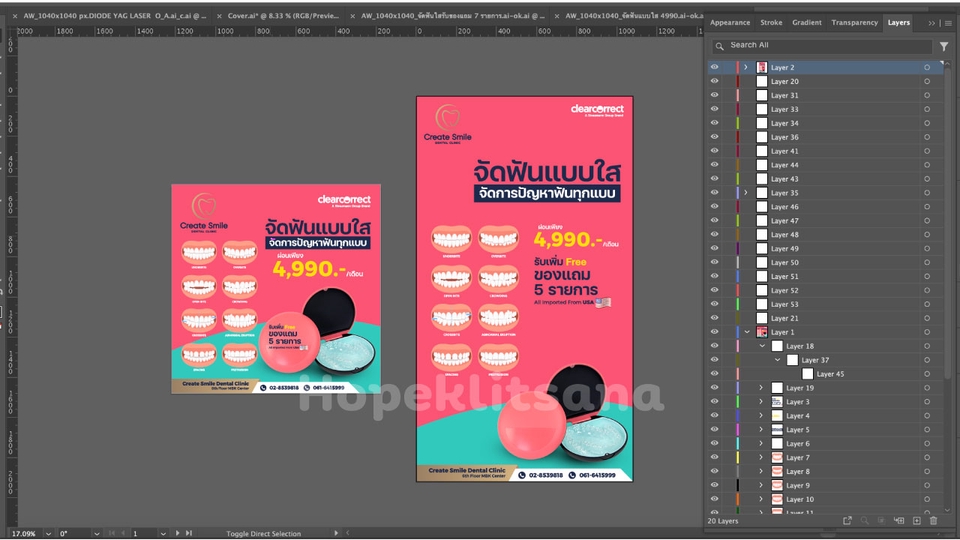Open the rotation angle dropdown arrow
The image size is (960, 540).
pyautogui.click(x=97, y=534)
